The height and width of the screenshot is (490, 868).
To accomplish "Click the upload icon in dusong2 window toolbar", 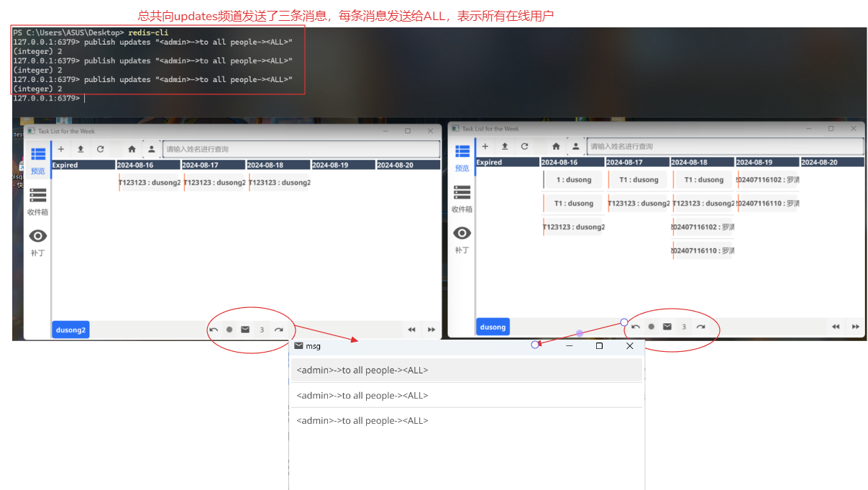I will coord(81,150).
